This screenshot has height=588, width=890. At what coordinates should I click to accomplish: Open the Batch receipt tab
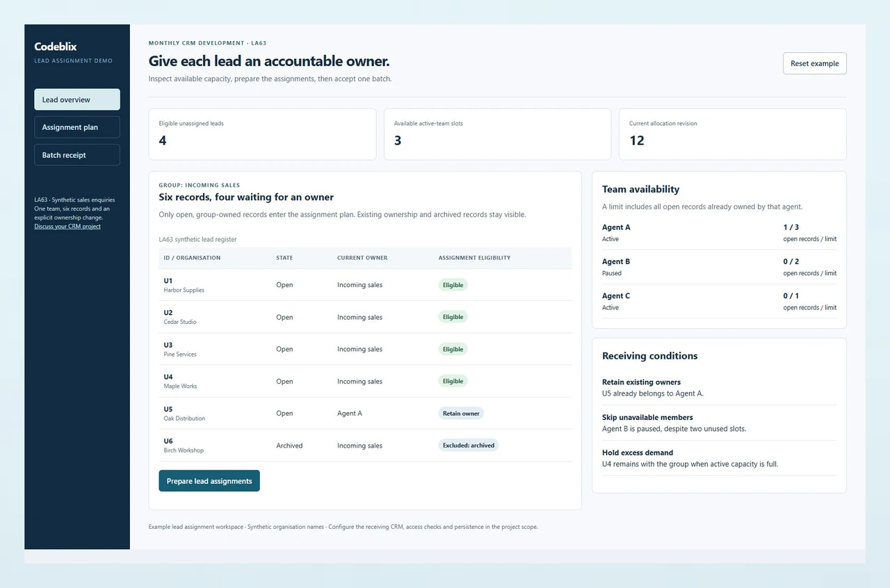(x=77, y=155)
